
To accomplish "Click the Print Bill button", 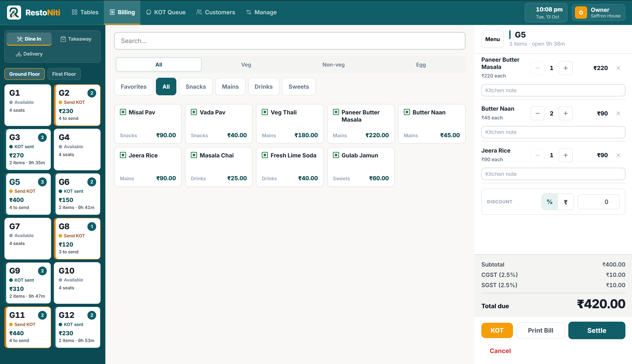I will [540, 330].
